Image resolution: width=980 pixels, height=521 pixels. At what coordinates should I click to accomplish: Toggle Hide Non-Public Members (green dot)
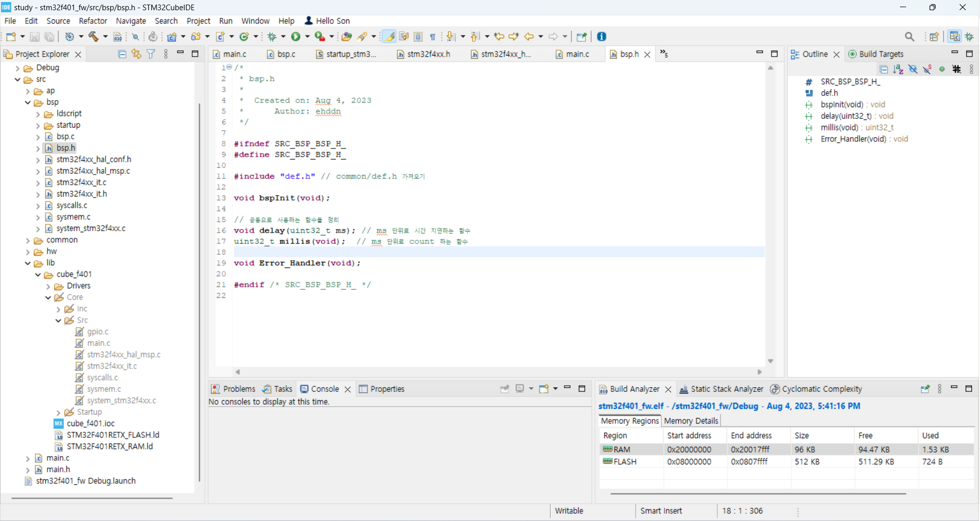(x=942, y=69)
